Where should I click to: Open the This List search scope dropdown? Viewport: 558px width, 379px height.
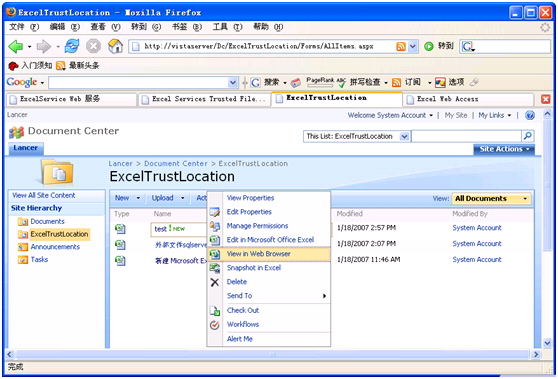(x=404, y=136)
